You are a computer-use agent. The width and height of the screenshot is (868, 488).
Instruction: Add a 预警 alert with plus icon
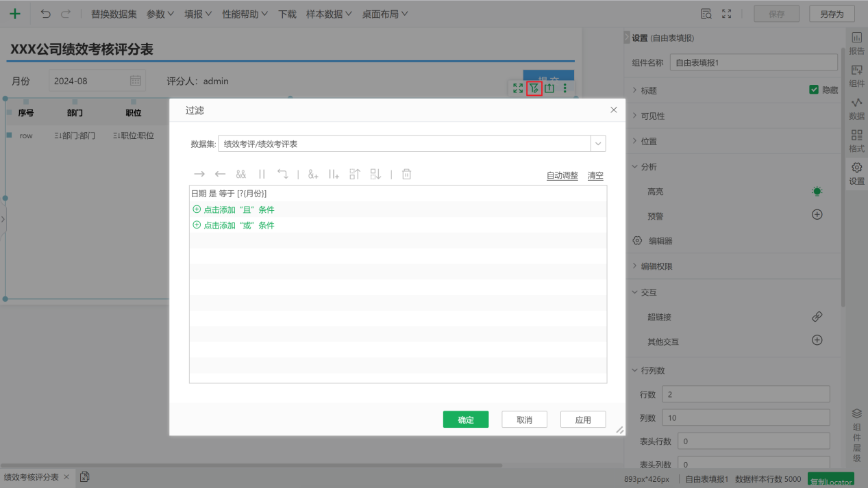point(817,214)
